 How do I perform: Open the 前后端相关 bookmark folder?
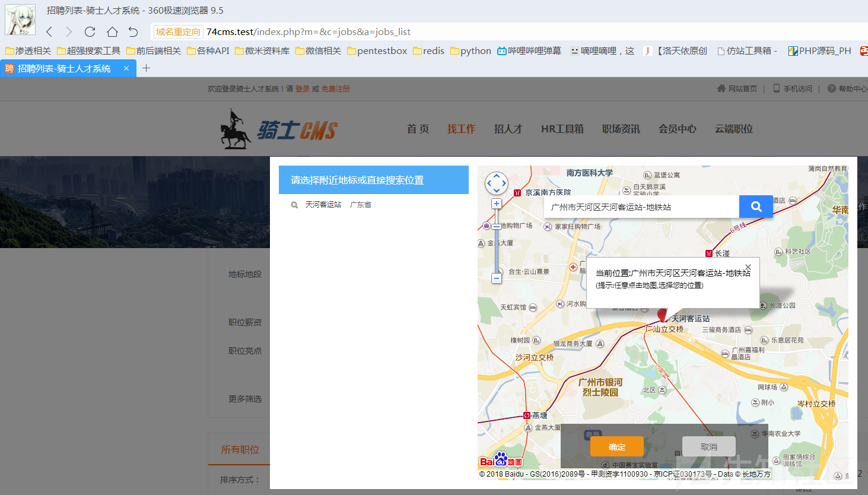pyautogui.click(x=154, y=51)
